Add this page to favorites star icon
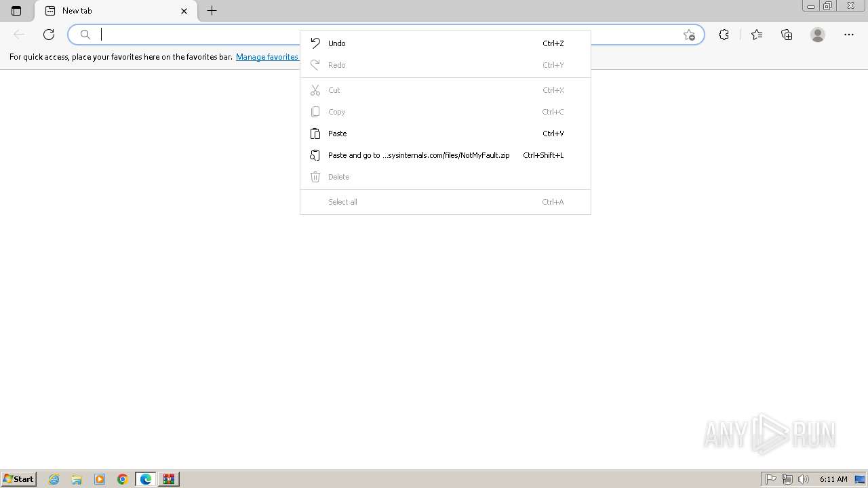Screen dimensions: 868x488 689,35
